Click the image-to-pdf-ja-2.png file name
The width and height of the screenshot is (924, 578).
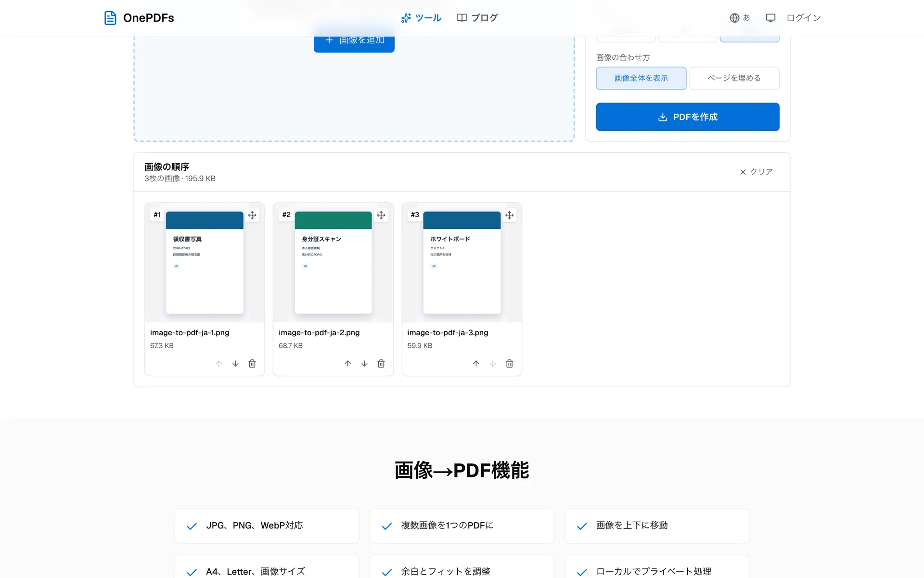tap(319, 333)
